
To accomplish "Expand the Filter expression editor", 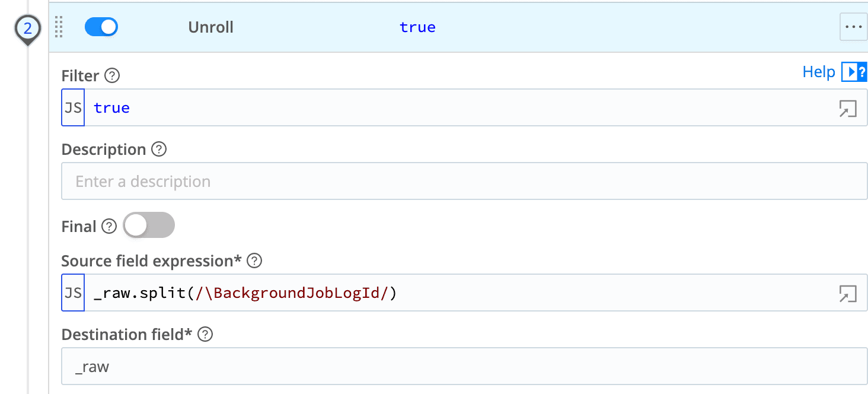I will tap(848, 109).
